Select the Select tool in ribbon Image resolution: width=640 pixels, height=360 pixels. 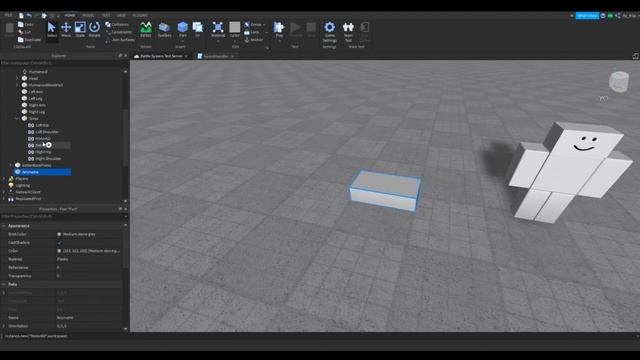(51, 29)
